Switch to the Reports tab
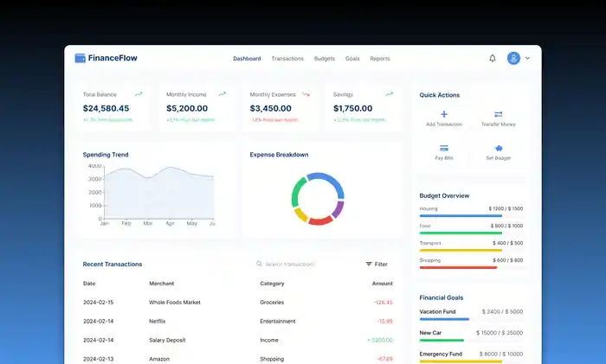The width and height of the screenshot is (606, 364). click(380, 59)
